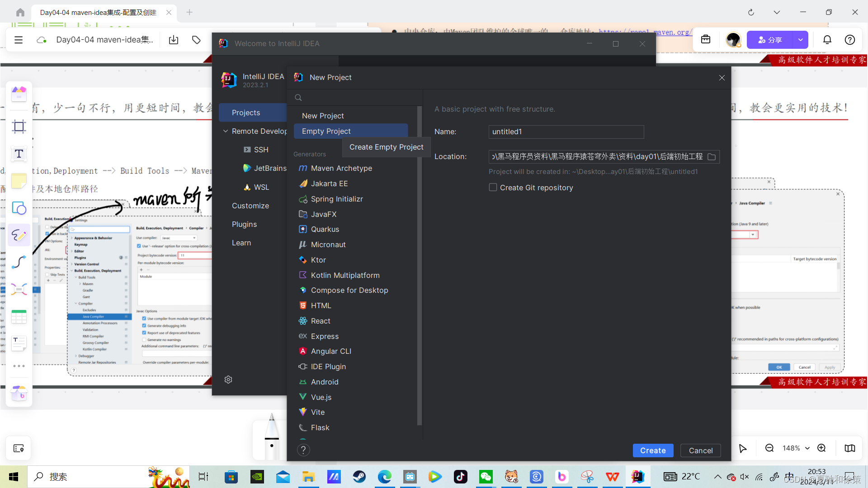Open the share dropdown arrow
The width and height of the screenshot is (868, 488).
pyautogui.click(x=801, y=40)
